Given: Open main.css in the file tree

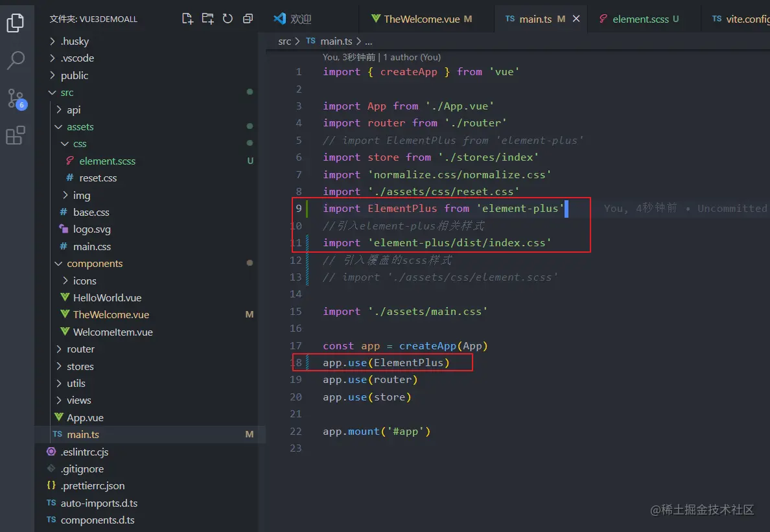Looking at the screenshot, I should 92,246.
